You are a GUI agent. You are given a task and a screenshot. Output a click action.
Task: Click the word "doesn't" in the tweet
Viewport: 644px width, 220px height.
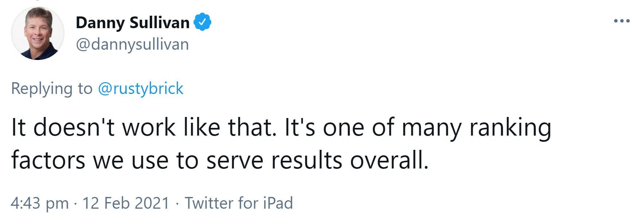[x=74, y=127]
